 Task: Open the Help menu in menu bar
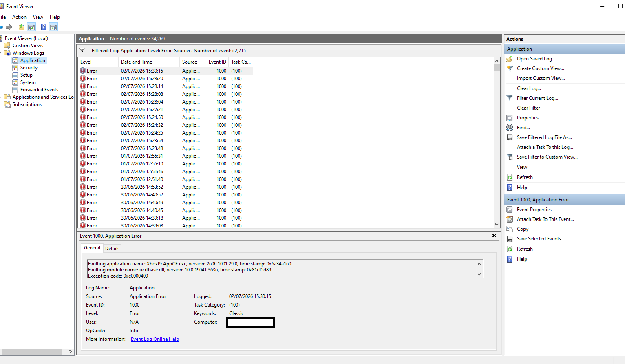pyautogui.click(x=55, y=17)
